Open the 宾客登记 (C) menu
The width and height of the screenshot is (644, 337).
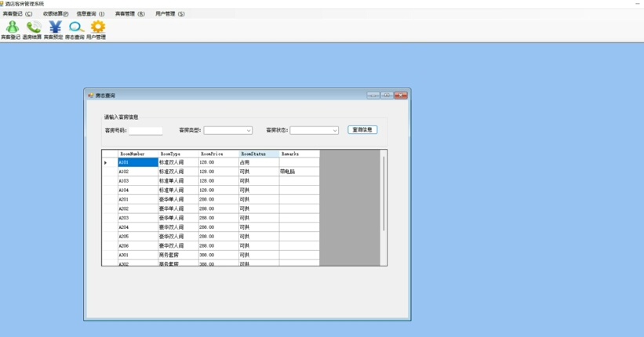coord(18,14)
